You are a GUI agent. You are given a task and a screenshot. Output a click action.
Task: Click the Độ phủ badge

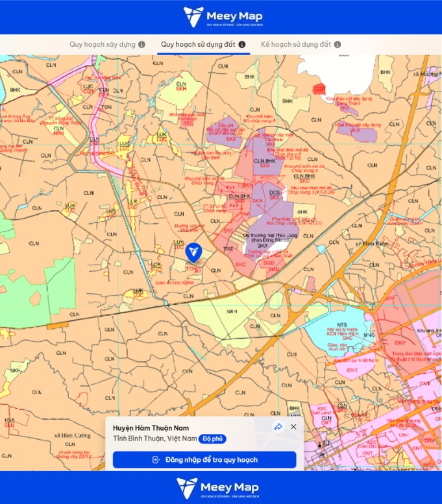point(212,439)
